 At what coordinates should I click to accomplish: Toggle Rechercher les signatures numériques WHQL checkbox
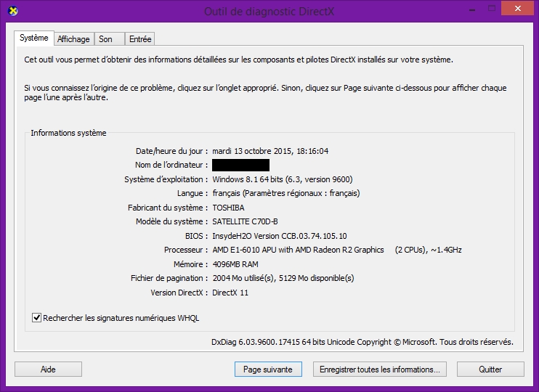[x=37, y=318]
